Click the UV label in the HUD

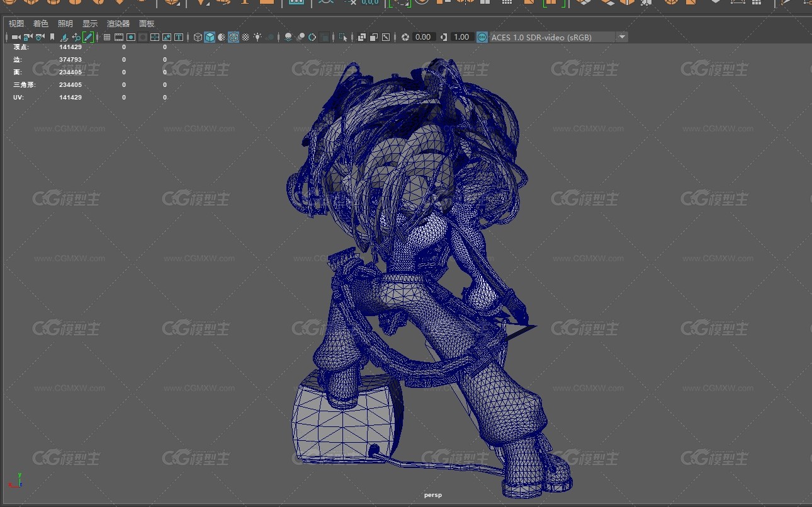click(18, 98)
